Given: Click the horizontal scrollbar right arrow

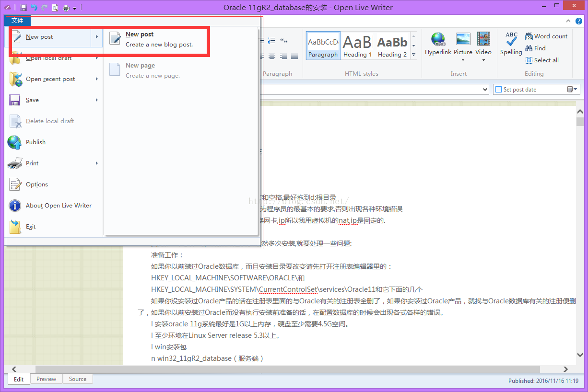Looking at the screenshot, I should coord(566,369).
